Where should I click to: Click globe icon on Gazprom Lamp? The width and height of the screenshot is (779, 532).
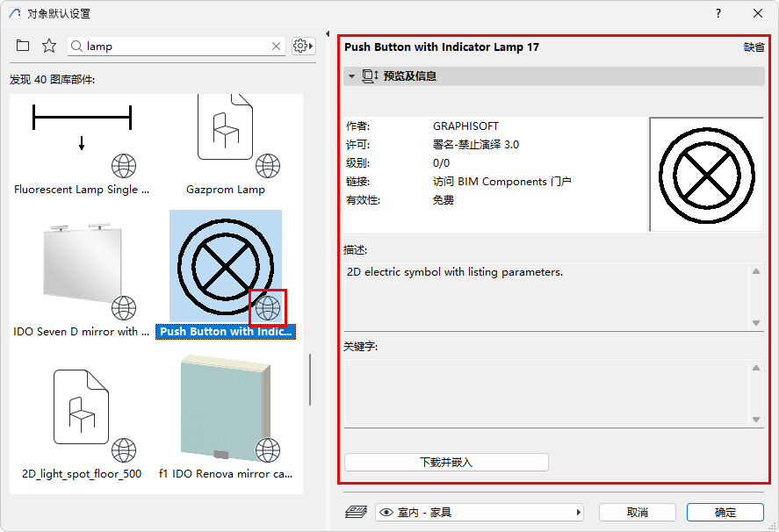[x=268, y=166]
